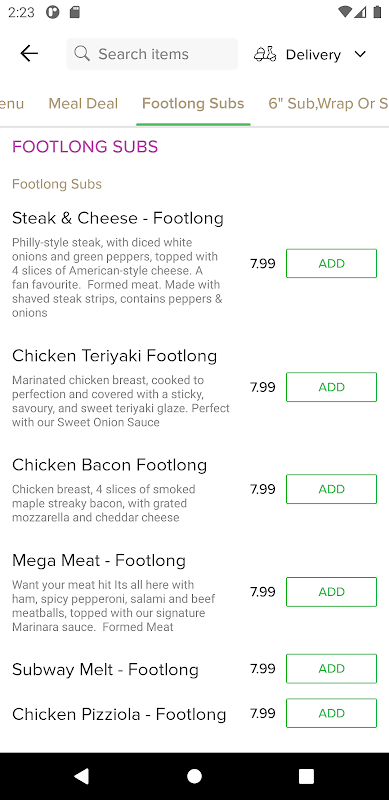
Task: Add Chicken Teriyaki Footlong to order
Action: click(331, 387)
